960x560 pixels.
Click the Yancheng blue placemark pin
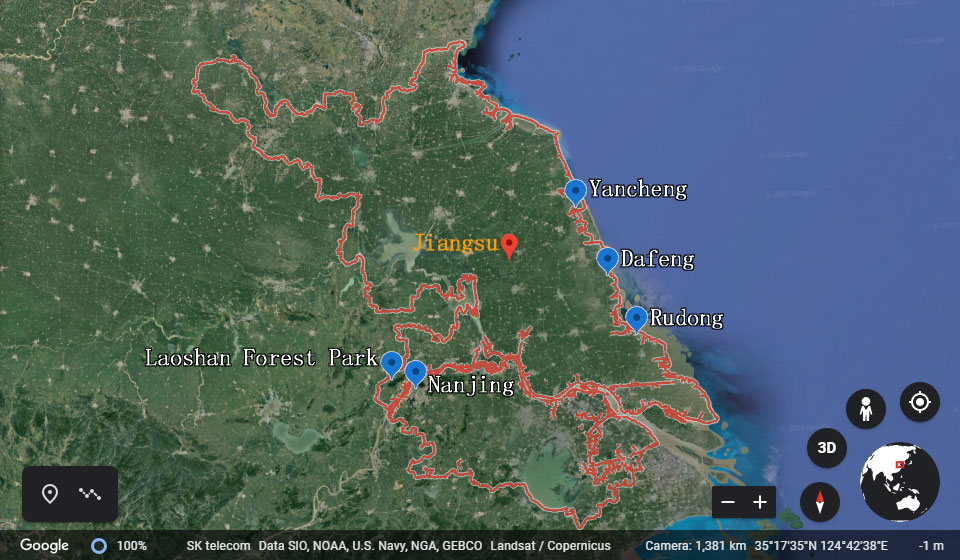coord(576,192)
